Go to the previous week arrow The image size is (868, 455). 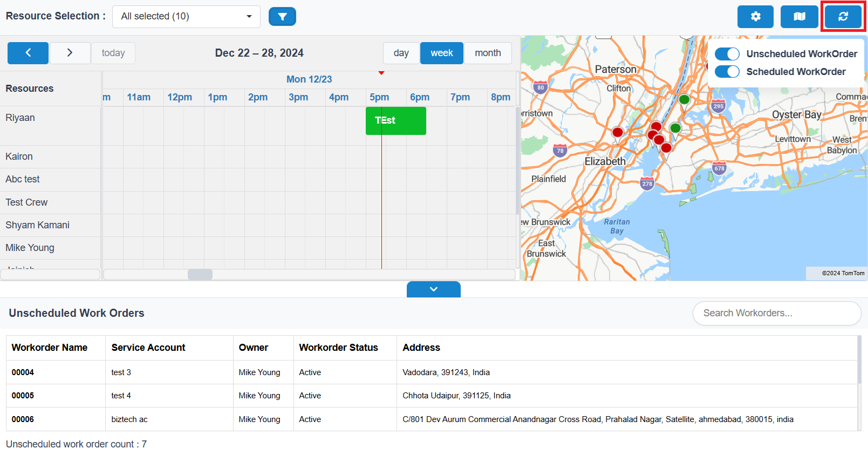click(28, 53)
